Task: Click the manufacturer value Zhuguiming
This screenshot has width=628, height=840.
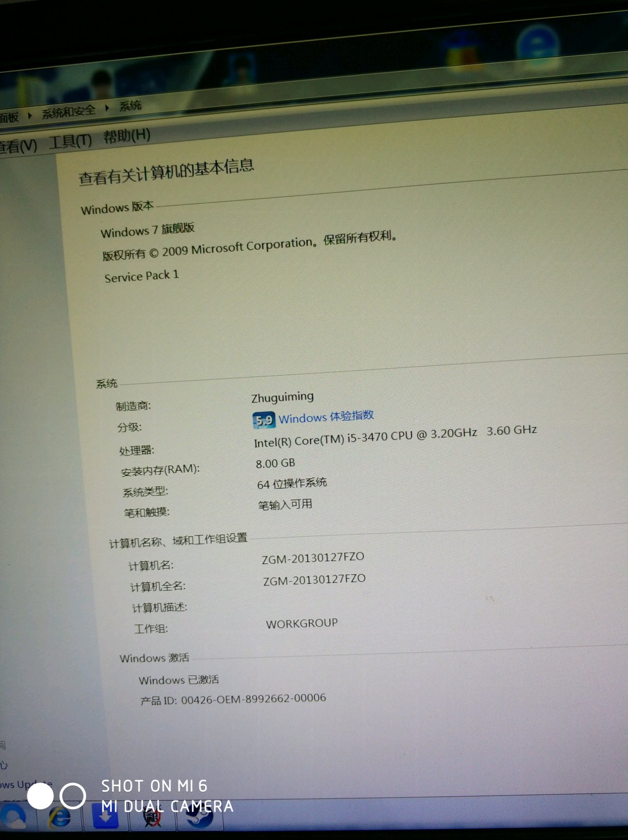Action: [x=283, y=397]
